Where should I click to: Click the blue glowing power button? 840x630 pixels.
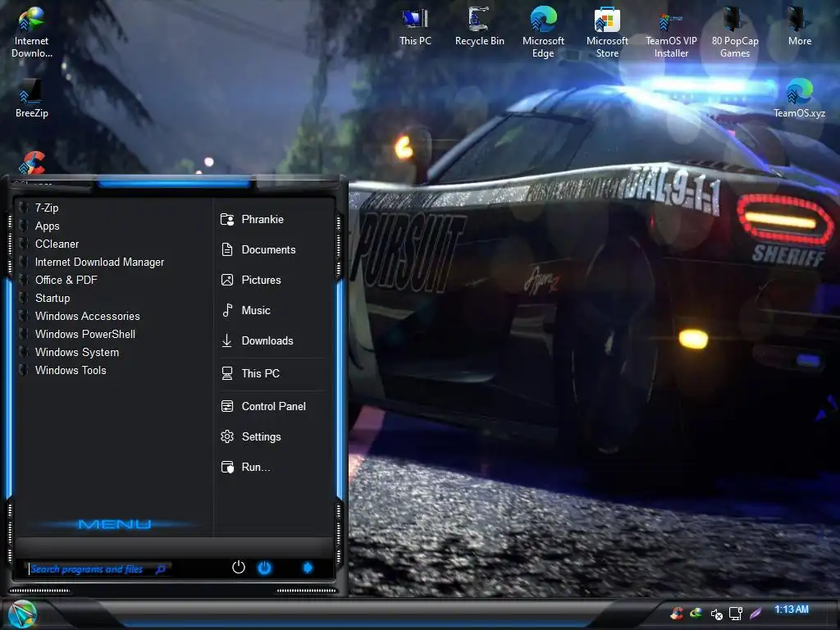coord(265,568)
